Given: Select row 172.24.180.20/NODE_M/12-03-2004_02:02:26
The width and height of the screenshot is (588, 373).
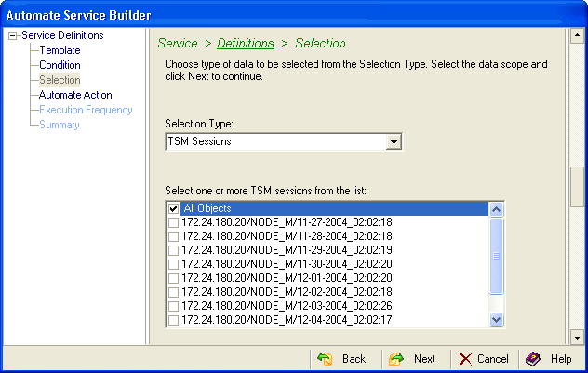Looking at the screenshot, I should (x=327, y=306).
